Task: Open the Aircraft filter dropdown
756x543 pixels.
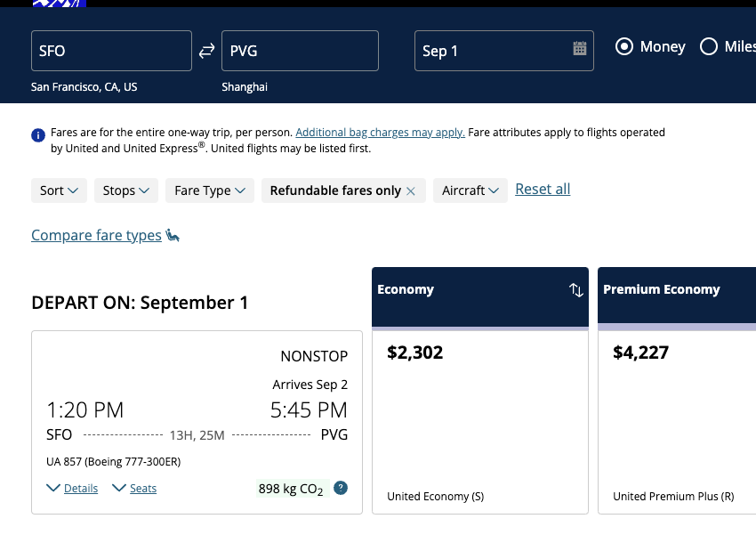Action: coord(470,190)
